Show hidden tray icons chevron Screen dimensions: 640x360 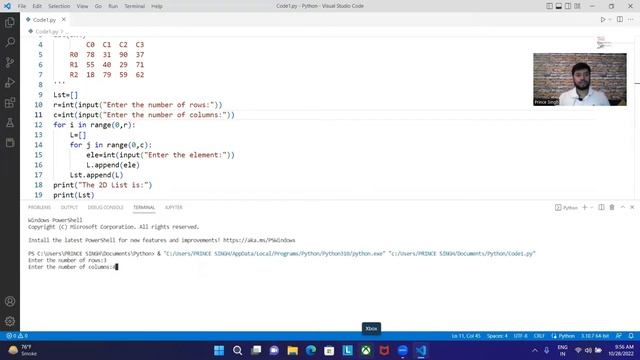(x=535, y=350)
